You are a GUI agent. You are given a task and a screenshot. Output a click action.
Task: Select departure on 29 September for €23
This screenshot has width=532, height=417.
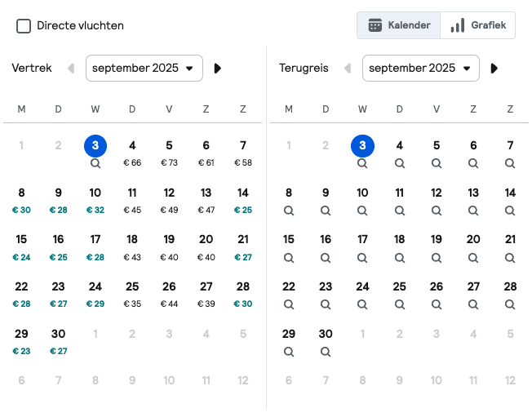[x=21, y=341]
